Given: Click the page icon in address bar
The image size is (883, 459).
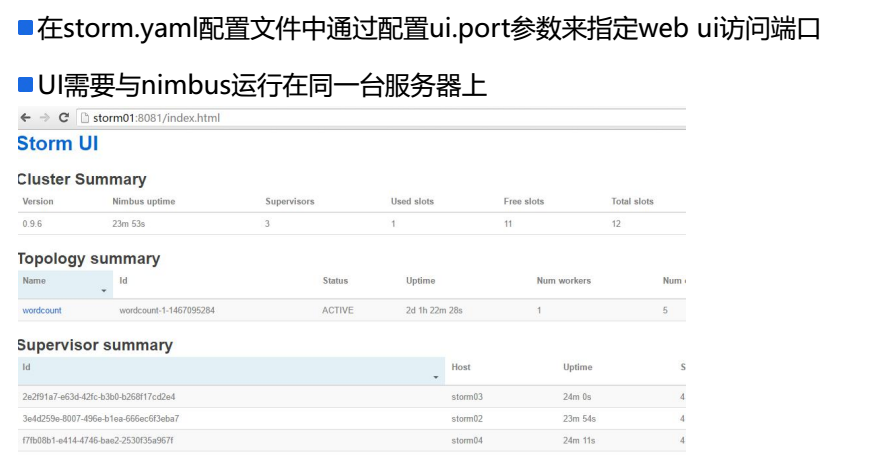Looking at the screenshot, I should coord(85,118).
